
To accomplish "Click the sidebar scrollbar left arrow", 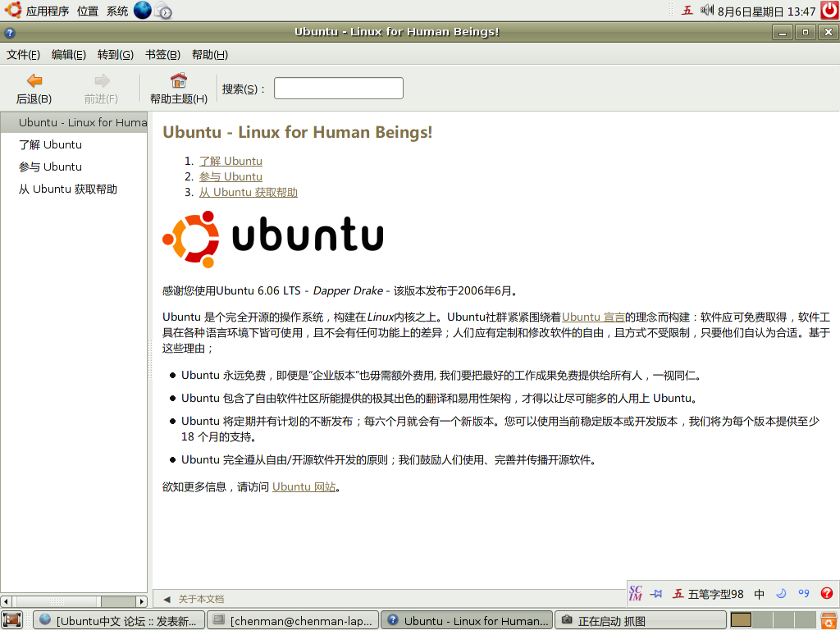I will (x=6, y=601).
